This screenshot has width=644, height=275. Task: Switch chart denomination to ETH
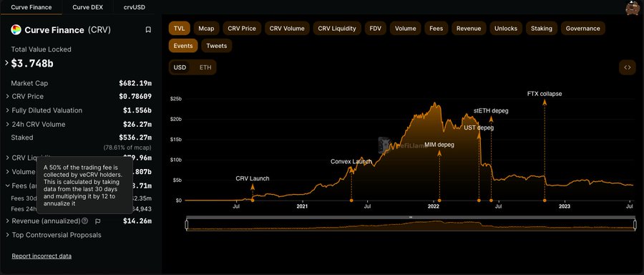click(x=205, y=67)
